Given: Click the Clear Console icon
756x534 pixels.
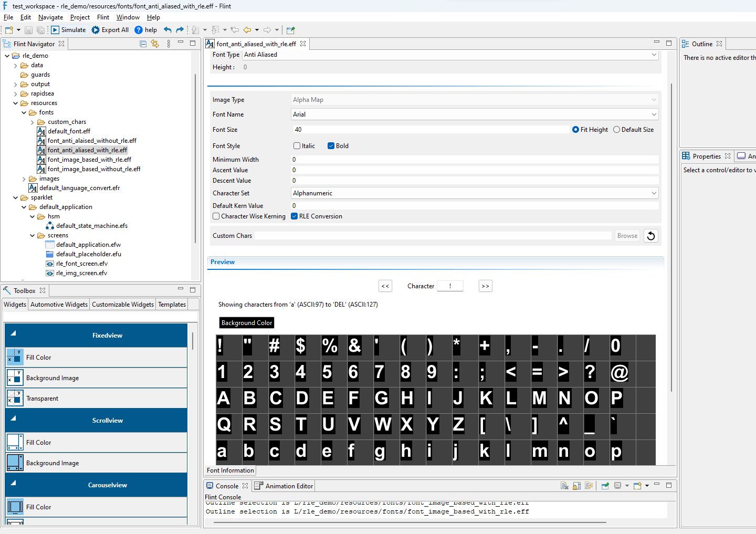Looking at the screenshot, I should (564, 486).
